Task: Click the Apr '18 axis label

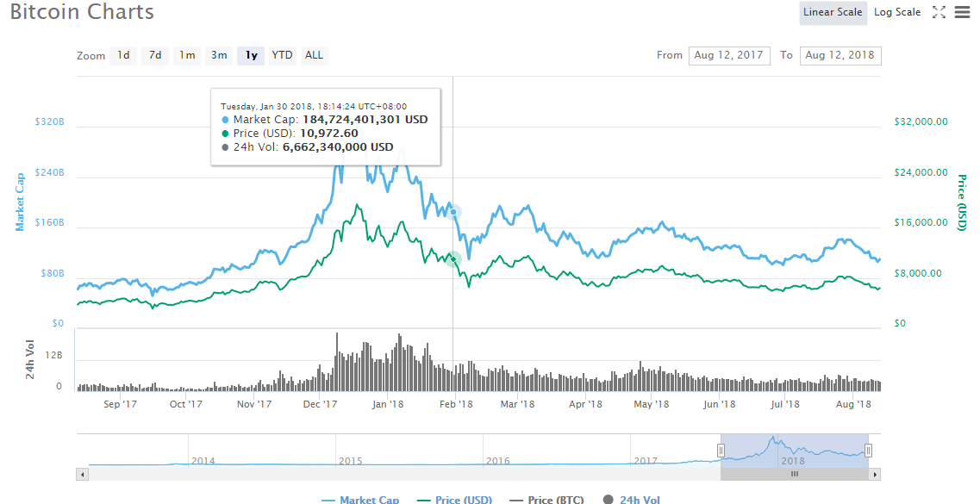Action: click(x=585, y=404)
